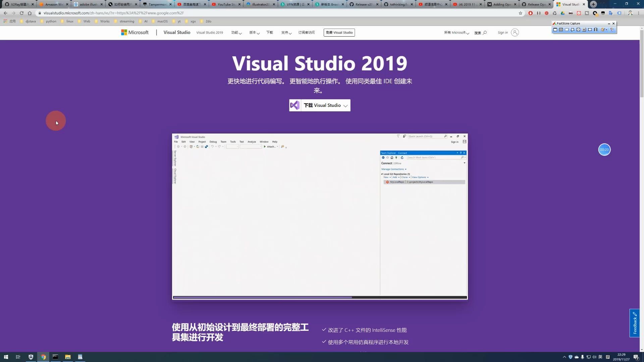Image resolution: width=644 pixels, height=362 pixels.
Task: Open the python bookmarks folder
Action: [x=48, y=21]
